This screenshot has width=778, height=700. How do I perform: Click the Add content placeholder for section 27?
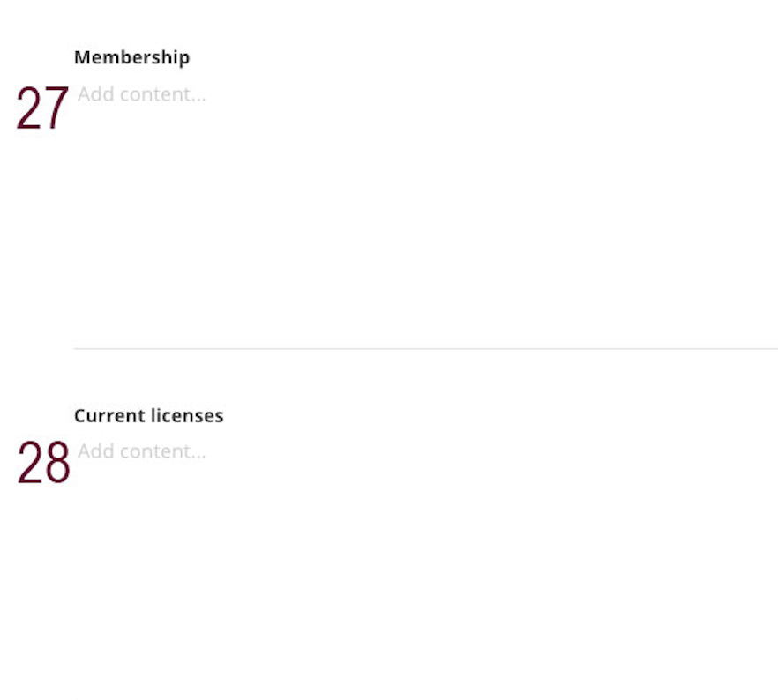[141, 94]
